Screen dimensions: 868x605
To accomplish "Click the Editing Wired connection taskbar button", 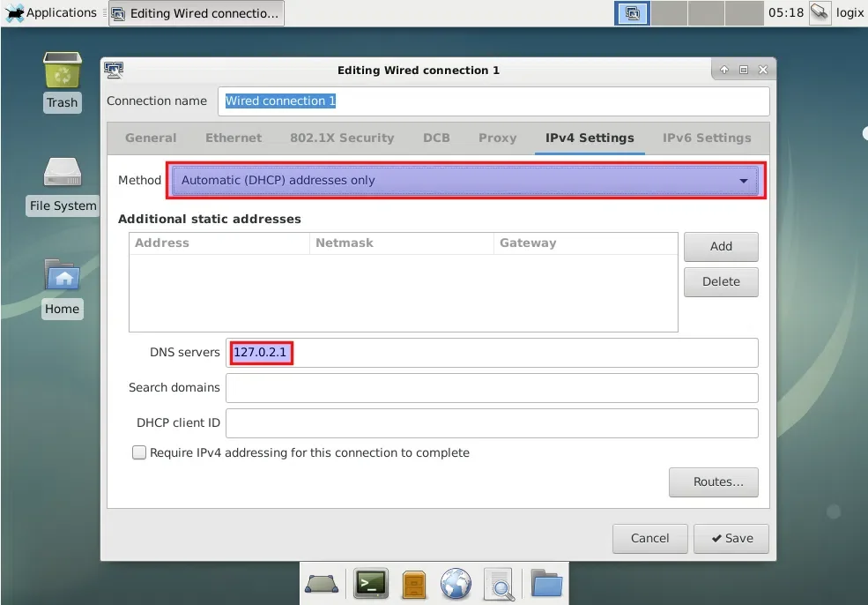I will 197,13.
